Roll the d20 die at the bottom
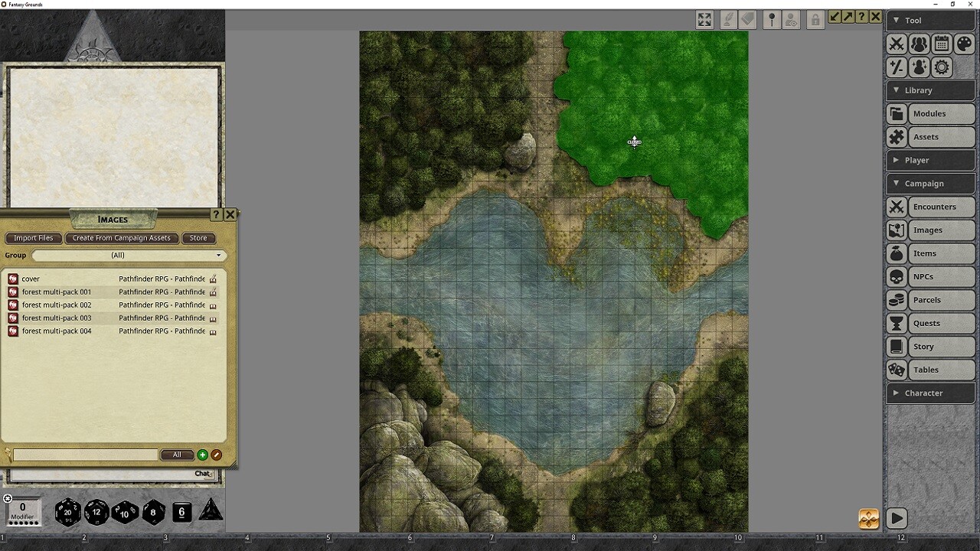This screenshot has height=551, width=980. pyautogui.click(x=67, y=512)
